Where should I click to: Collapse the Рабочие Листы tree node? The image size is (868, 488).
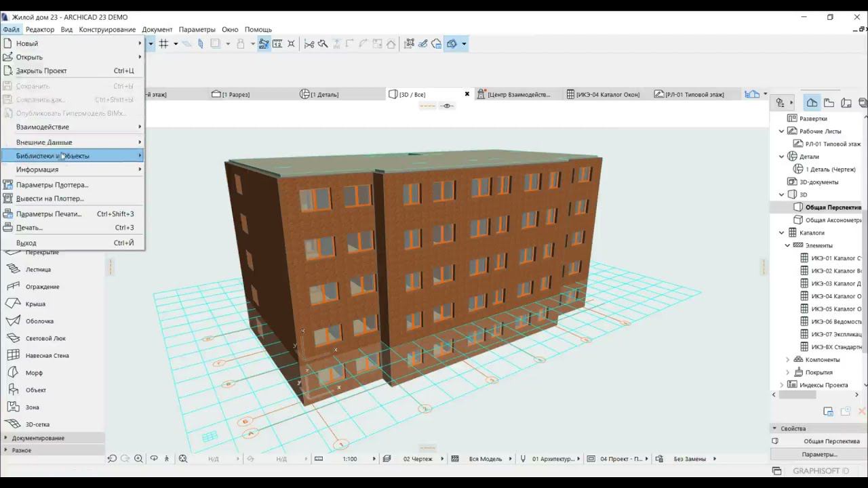[x=781, y=131]
